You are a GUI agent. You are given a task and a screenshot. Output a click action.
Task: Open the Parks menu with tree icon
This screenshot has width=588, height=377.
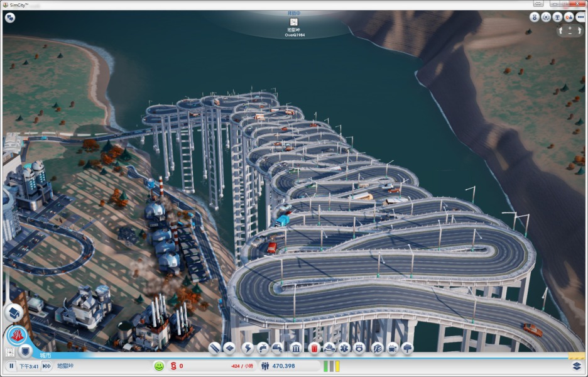pyautogui.click(x=408, y=347)
